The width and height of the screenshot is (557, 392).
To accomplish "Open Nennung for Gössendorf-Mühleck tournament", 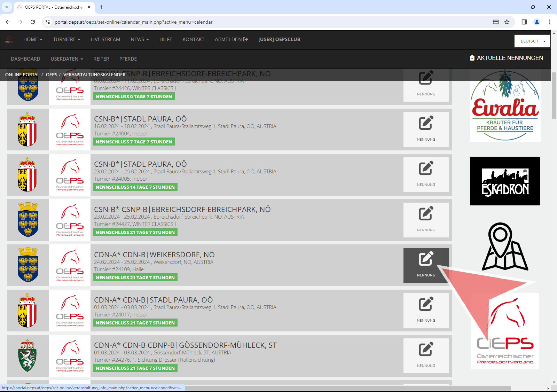I will [x=426, y=350].
